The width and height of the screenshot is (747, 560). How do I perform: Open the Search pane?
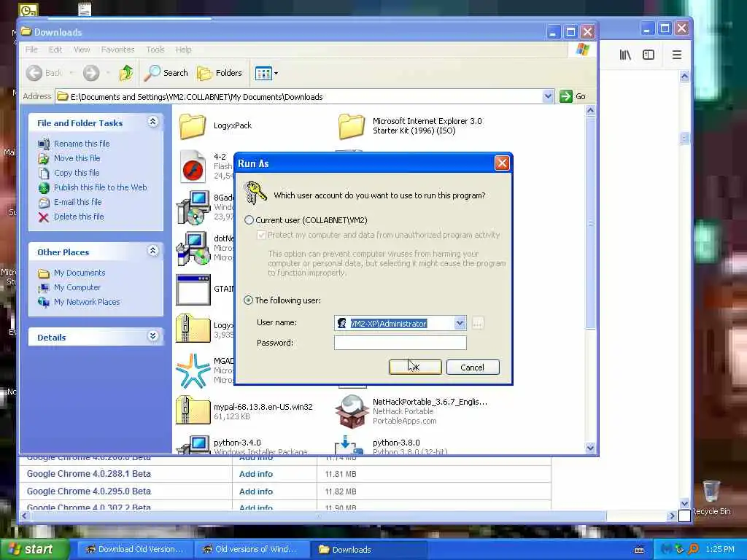click(166, 73)
